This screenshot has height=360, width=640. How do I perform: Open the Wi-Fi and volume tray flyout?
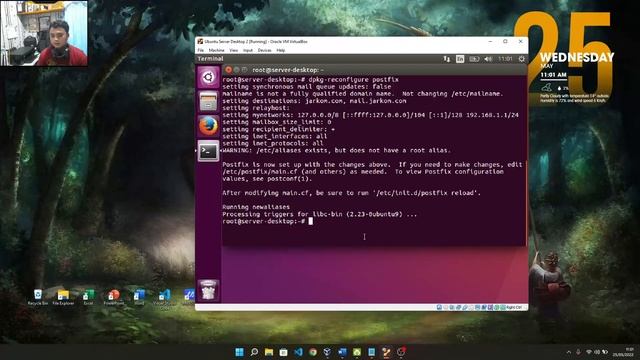point(597,352)
